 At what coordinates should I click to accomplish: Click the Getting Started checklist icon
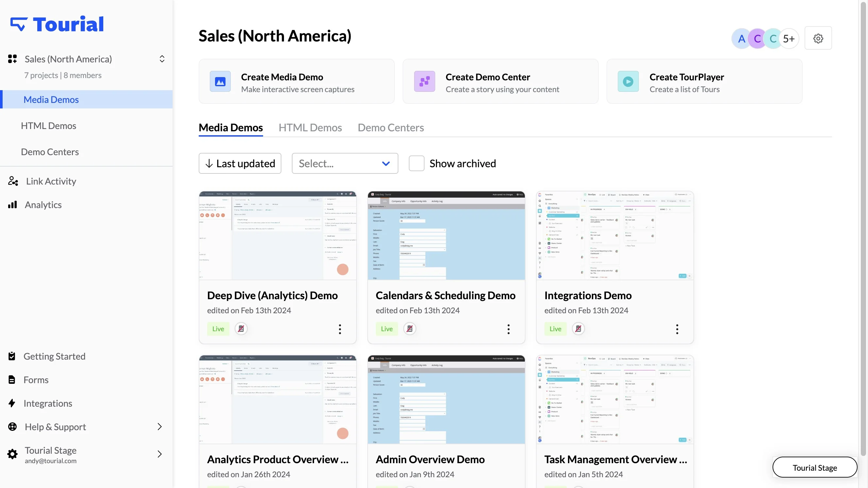click(x=12, y=356)
